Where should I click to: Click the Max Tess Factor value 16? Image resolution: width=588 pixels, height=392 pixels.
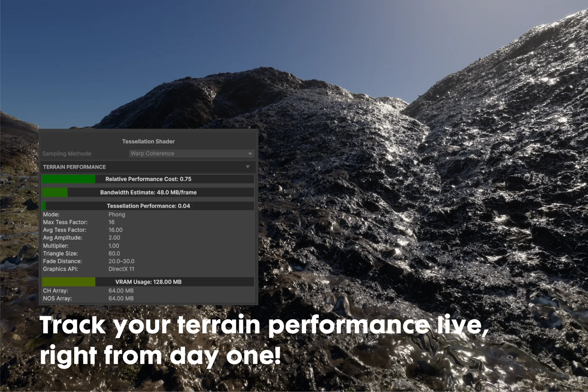tap(111, 222)
